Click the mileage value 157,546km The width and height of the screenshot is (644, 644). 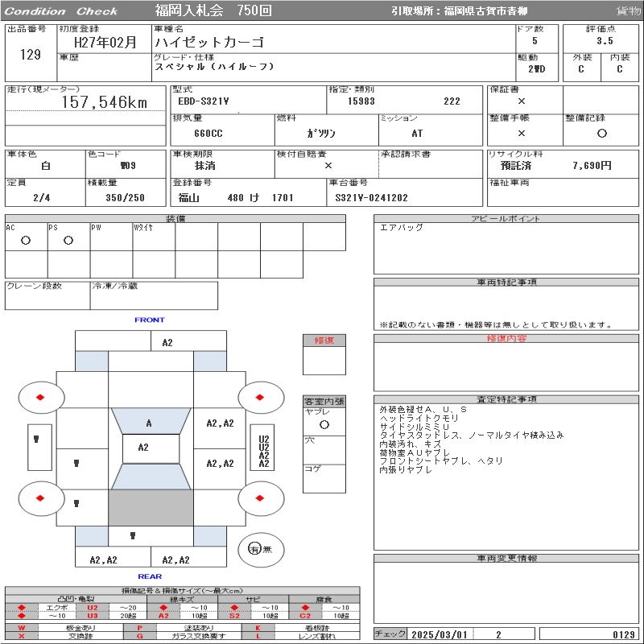pos(105,102)
